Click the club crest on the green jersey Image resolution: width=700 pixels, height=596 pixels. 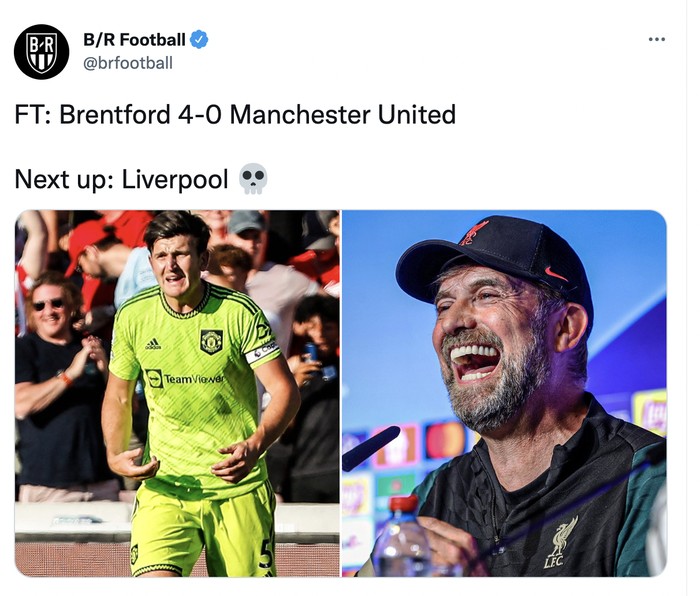coord(211,341)
